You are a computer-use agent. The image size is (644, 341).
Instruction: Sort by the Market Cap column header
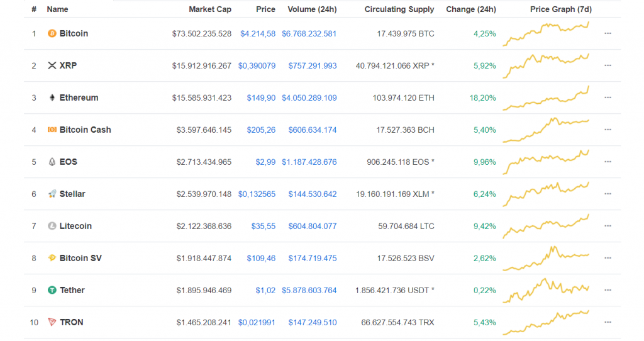click(x=210, y=9)
